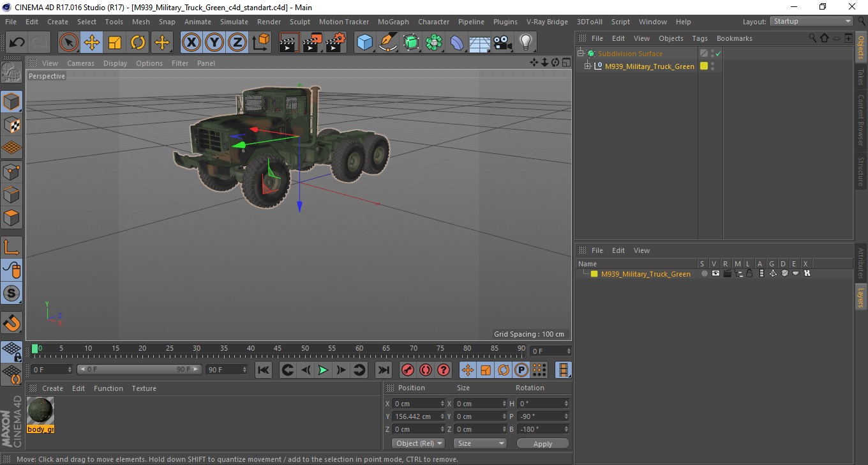Open the Attributes side tab
The width and height of the screenshot is (868, 465).
(860, 263)
